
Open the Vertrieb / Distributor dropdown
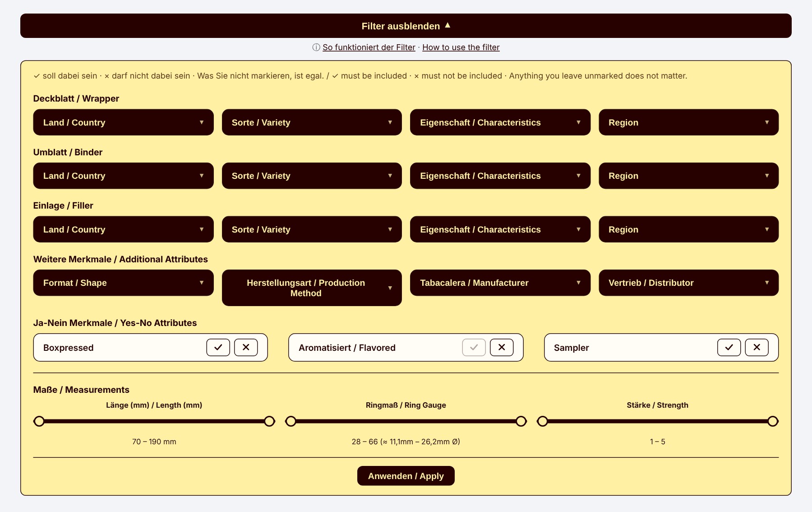(688, 283)
